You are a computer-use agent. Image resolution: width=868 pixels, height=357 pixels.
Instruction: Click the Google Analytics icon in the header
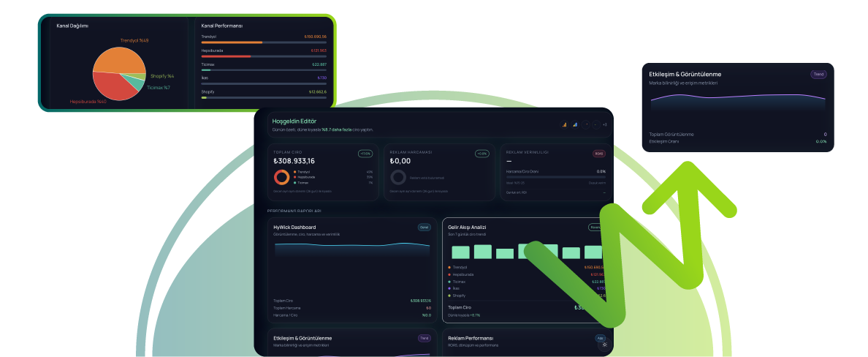point(564,124)
